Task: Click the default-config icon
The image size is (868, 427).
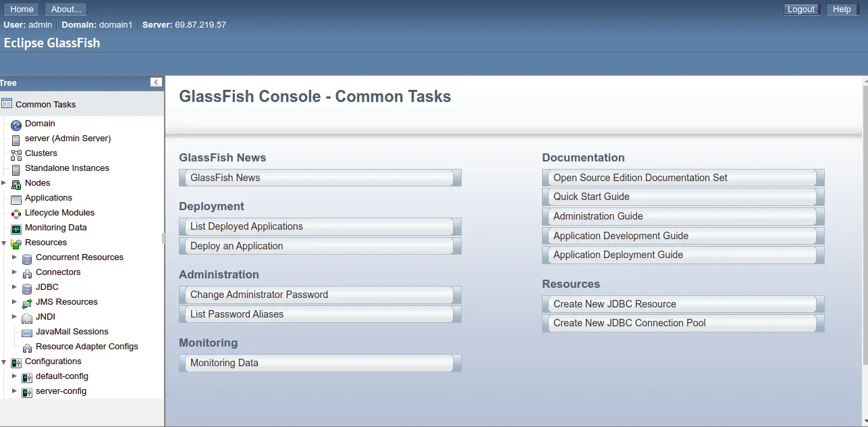Action: 27,377
